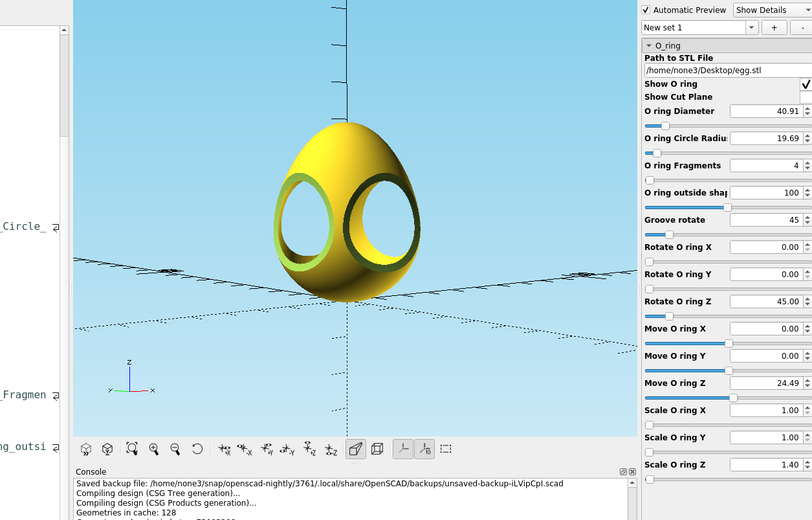Click the Rotate O ring Y value field

(767, 275)
